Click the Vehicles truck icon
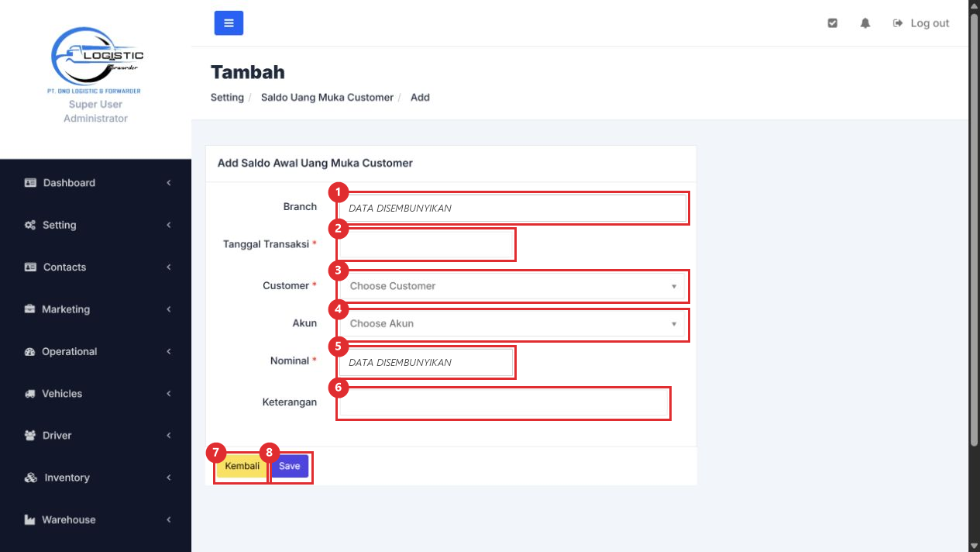The width and height of the screenshot is (980, 552). (30, 394)
